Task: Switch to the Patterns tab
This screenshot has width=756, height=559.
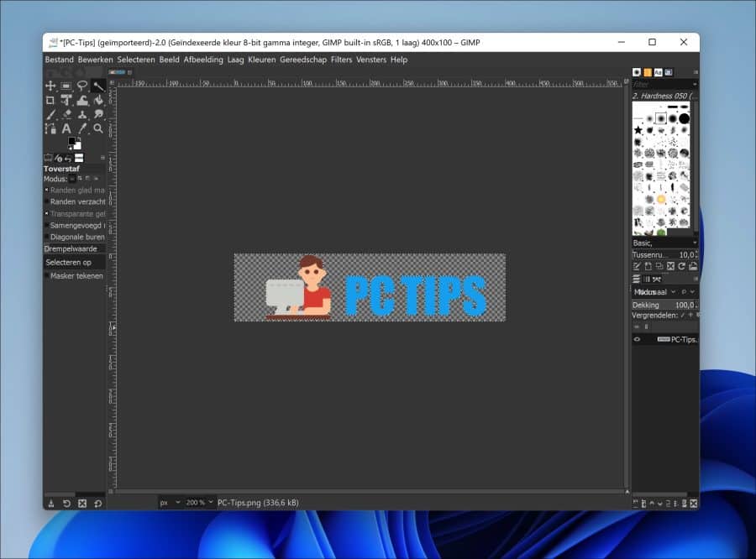Action: 648,72
